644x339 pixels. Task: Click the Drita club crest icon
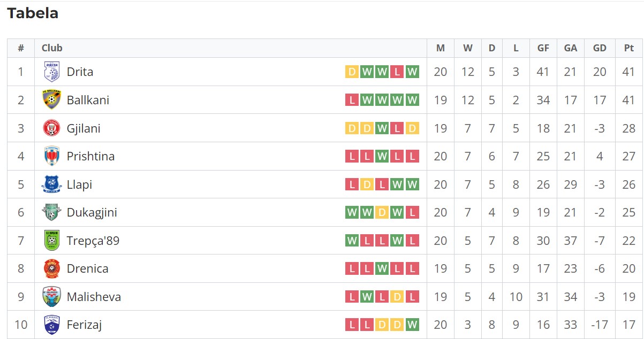click(x=52, y=72)
